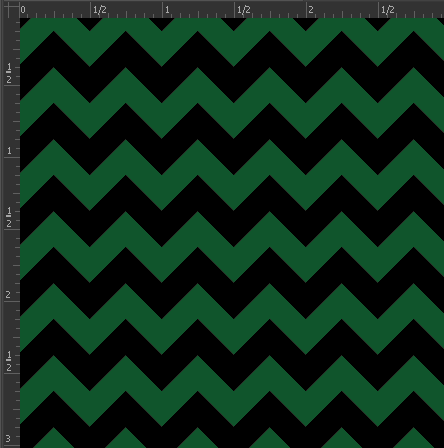Click the "1" inch label on the horizontal ruler
Image resolution: width=444 pixels, height=448 pixels.
click(x=167, y=10)
